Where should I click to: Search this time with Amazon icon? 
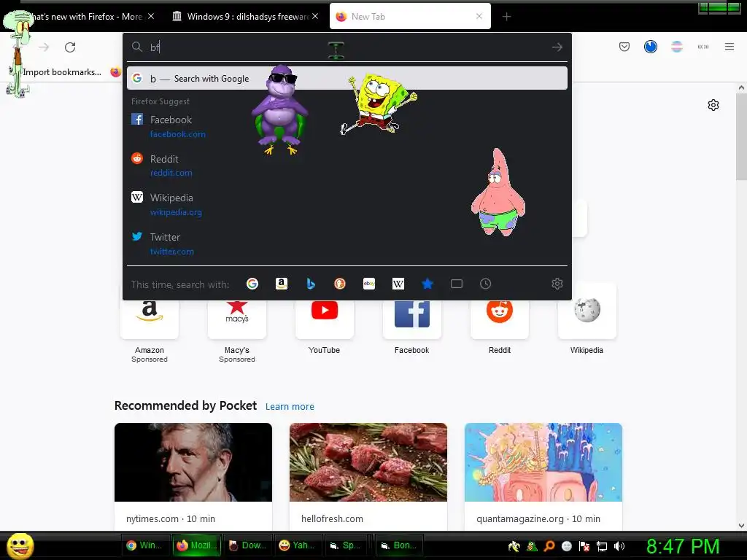282,284
